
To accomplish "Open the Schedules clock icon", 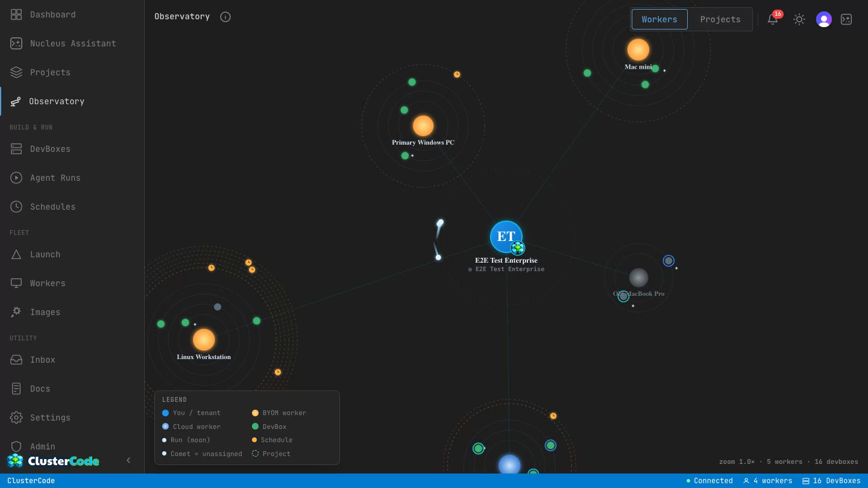I will point(16,207).
